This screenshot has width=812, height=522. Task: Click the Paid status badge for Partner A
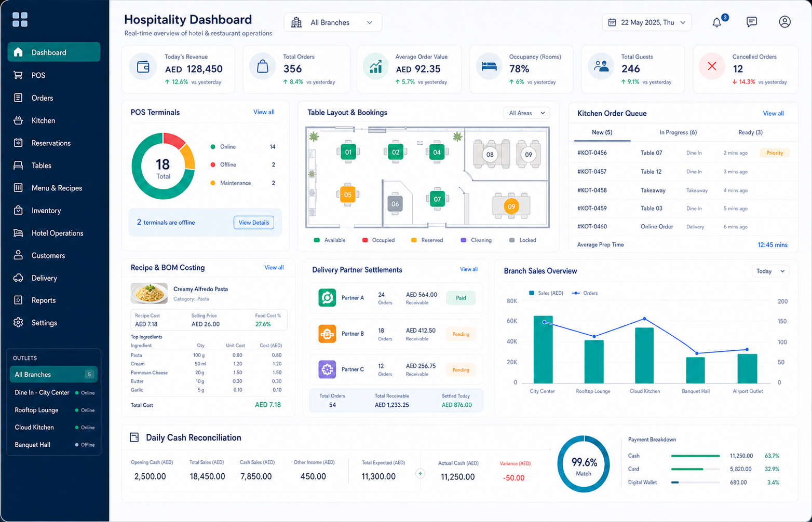pos(461,298)
